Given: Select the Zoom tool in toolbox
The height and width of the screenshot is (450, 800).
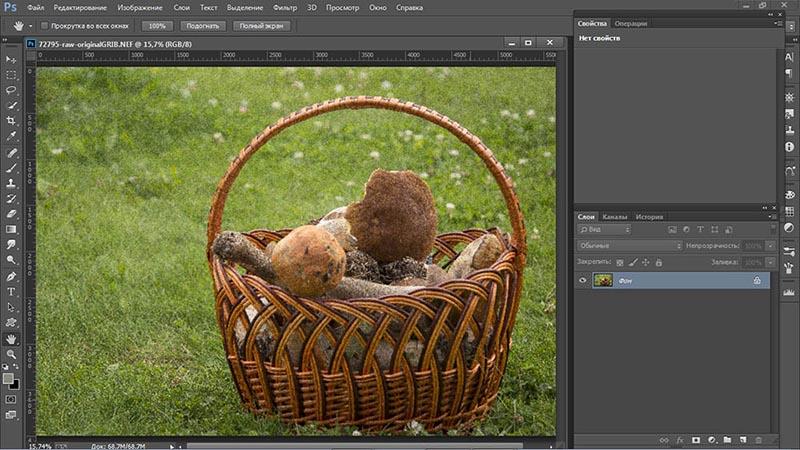Looking at the screenshot, I should click(11, 354).
